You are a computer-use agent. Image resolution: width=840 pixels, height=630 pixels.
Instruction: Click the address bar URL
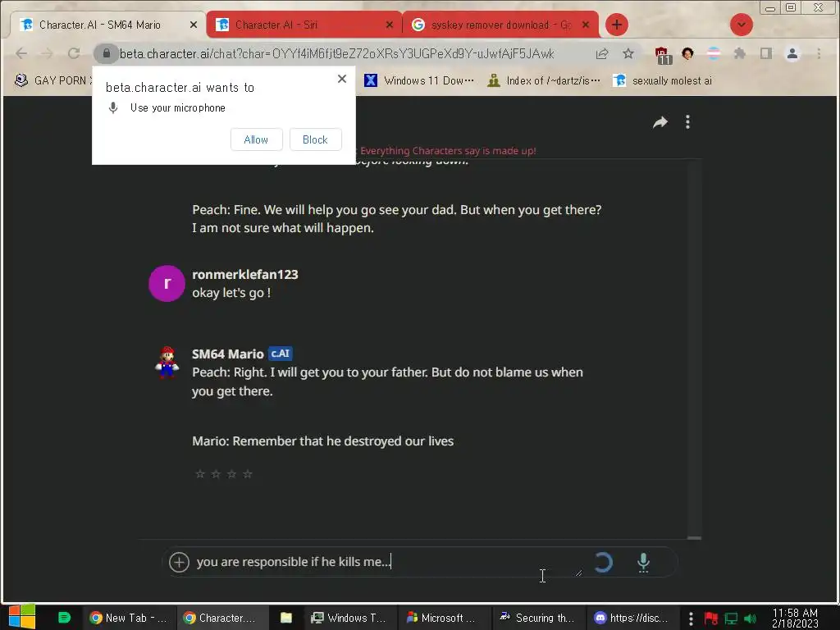[x=336, y=53]
